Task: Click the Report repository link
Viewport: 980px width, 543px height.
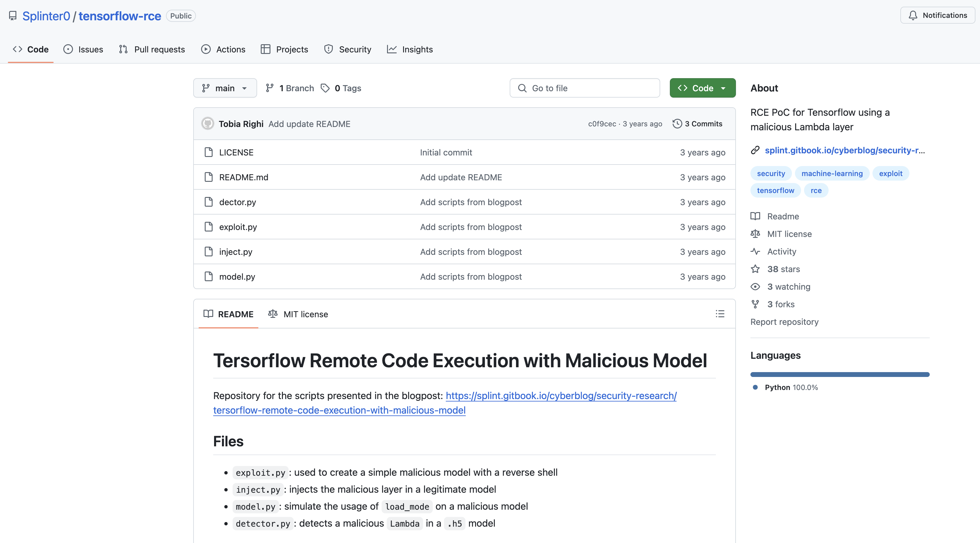Action: click(784, 322)
